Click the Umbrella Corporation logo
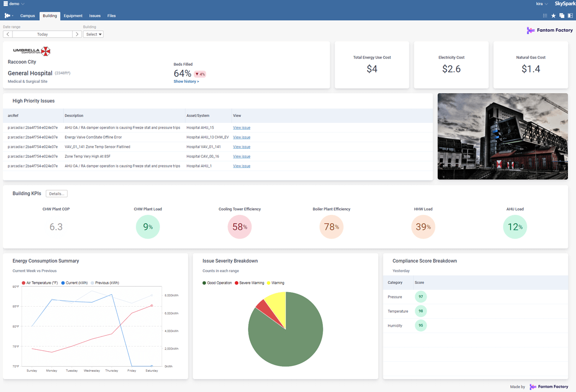This screenshot has height=392, width=576. click(x=32, y=51)
